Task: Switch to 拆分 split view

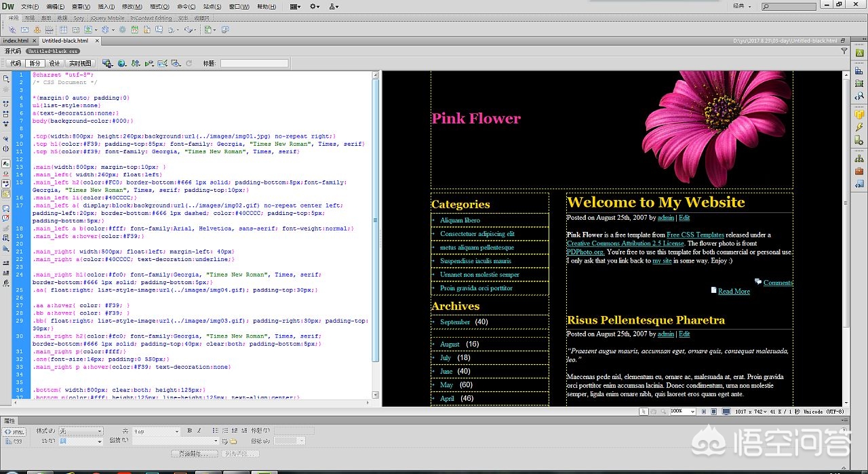Action: click(35, 63)
